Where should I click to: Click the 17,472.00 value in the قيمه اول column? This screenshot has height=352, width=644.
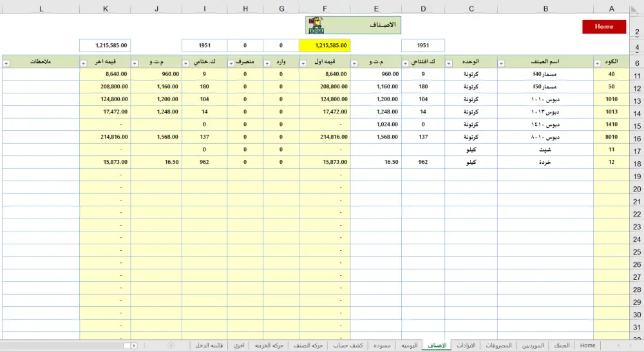325,112
